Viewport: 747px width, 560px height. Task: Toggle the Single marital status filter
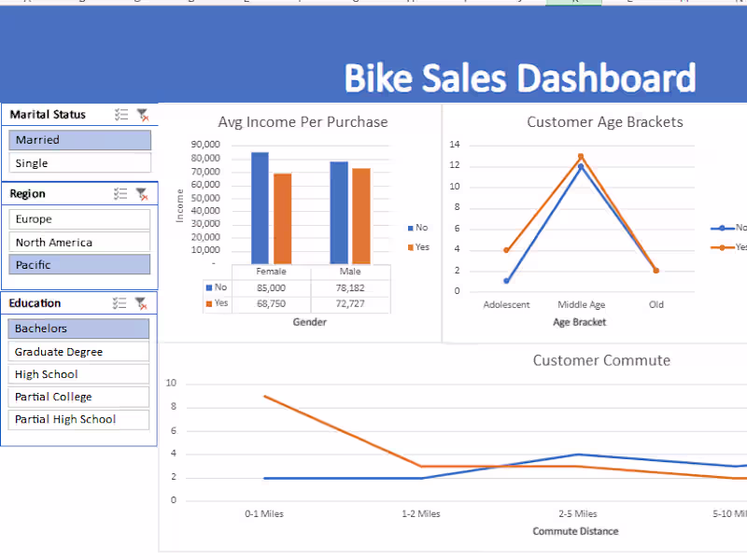point(79,162)
